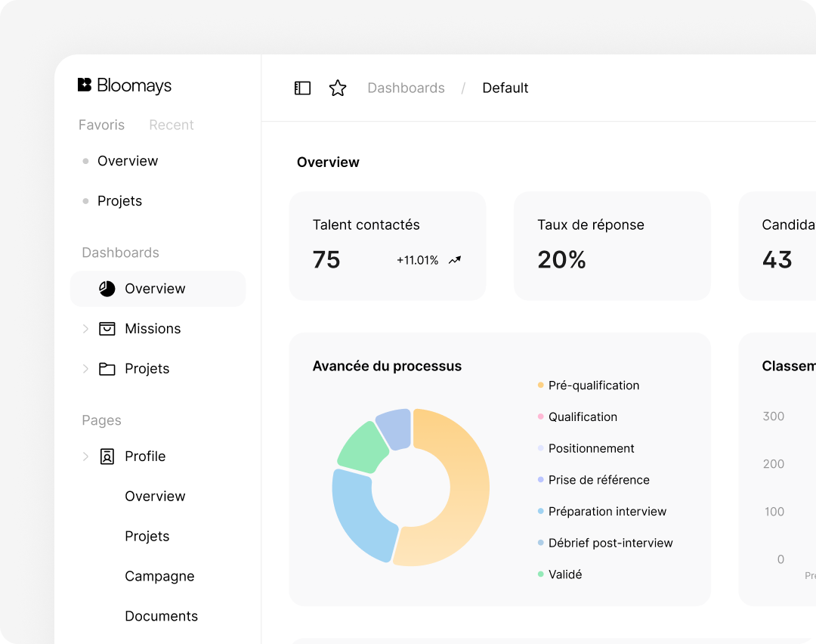Click the Positionnement legend label

pyautogui.click(x=591, y=448)
